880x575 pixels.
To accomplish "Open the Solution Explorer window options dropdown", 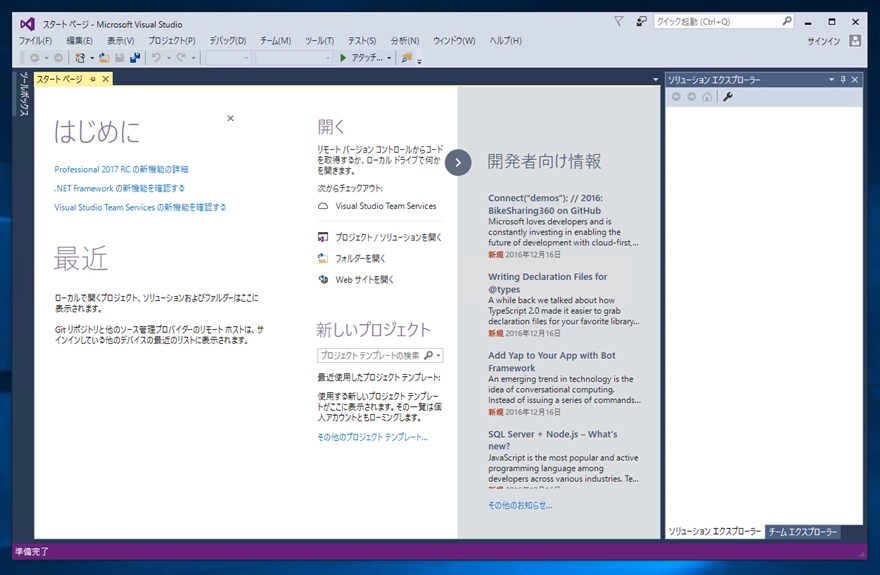I will [831, 80].
